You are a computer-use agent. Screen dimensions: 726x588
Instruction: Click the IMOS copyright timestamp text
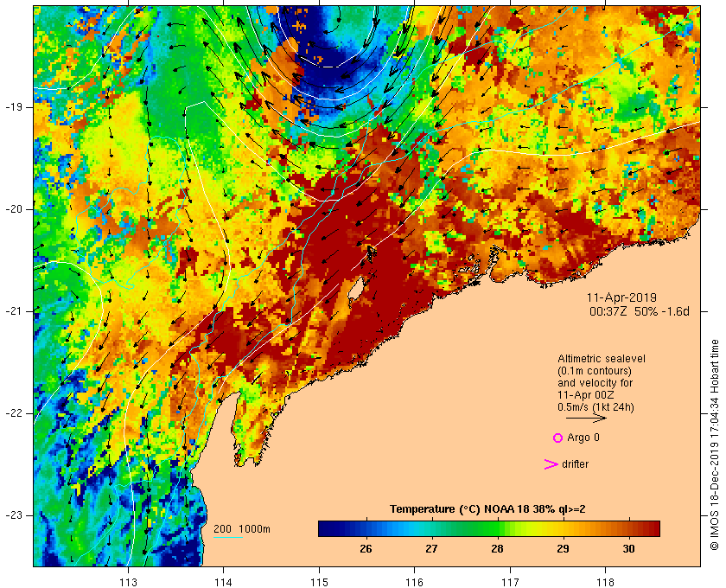pos(714,444)
